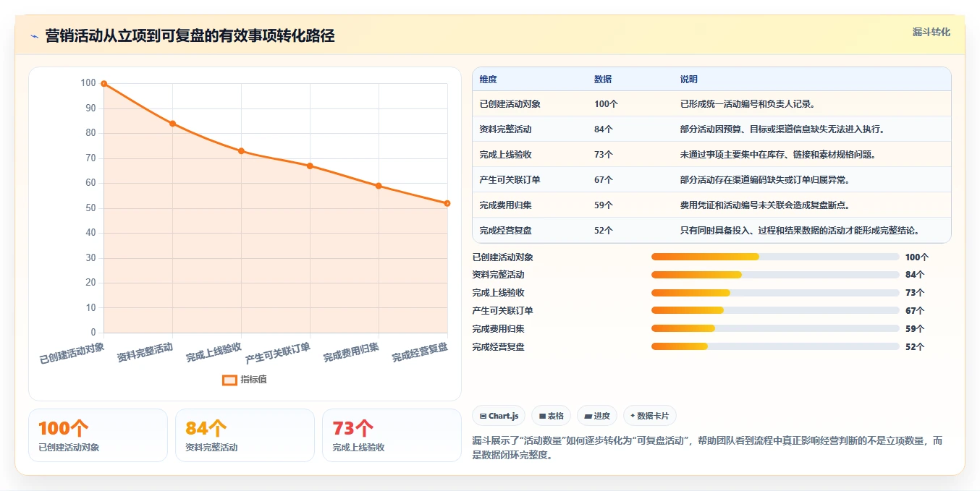Click x-axis label 已创建活动对象

pyautogui.click(x=72, y=353)
